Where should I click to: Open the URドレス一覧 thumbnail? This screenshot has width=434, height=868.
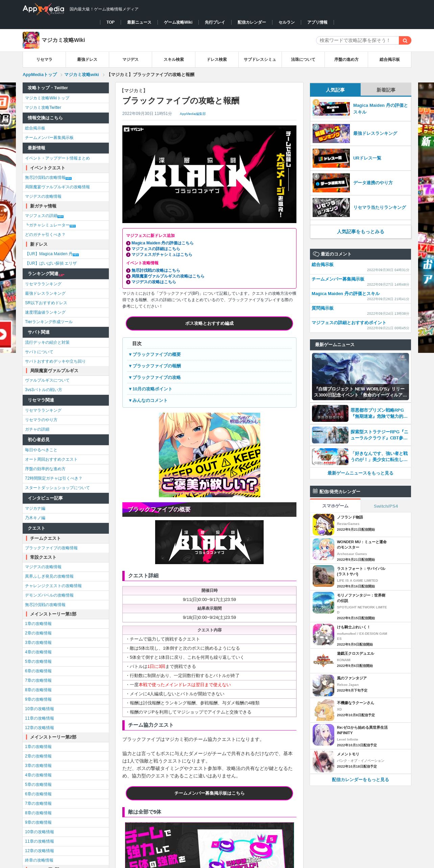(331, 158)
